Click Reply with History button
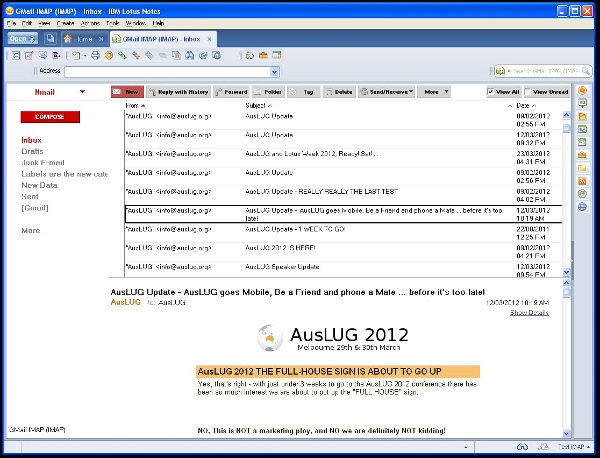 coord(179,92)
